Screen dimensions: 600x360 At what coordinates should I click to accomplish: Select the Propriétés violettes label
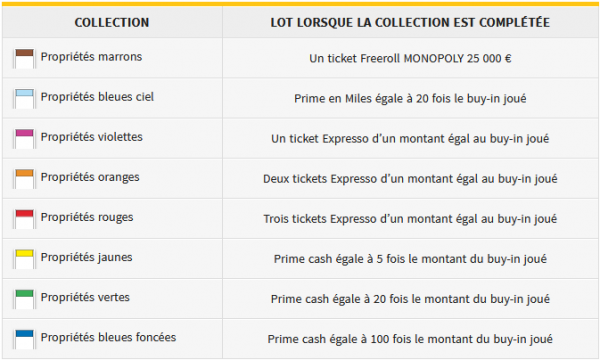pos(92,137)
